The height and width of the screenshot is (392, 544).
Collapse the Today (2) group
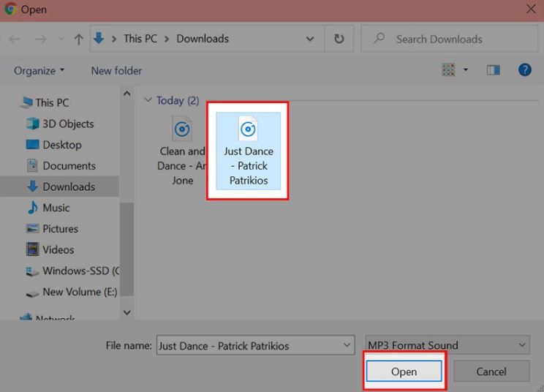click(x=148, y=100)
